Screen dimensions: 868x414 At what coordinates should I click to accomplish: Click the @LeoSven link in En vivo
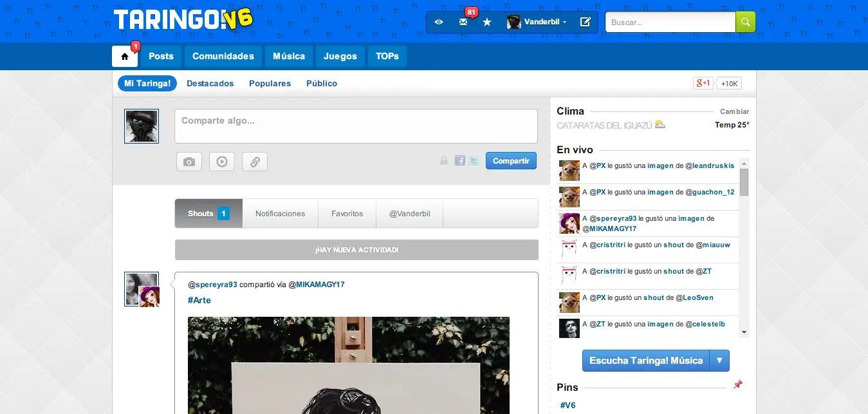point(694,297)
